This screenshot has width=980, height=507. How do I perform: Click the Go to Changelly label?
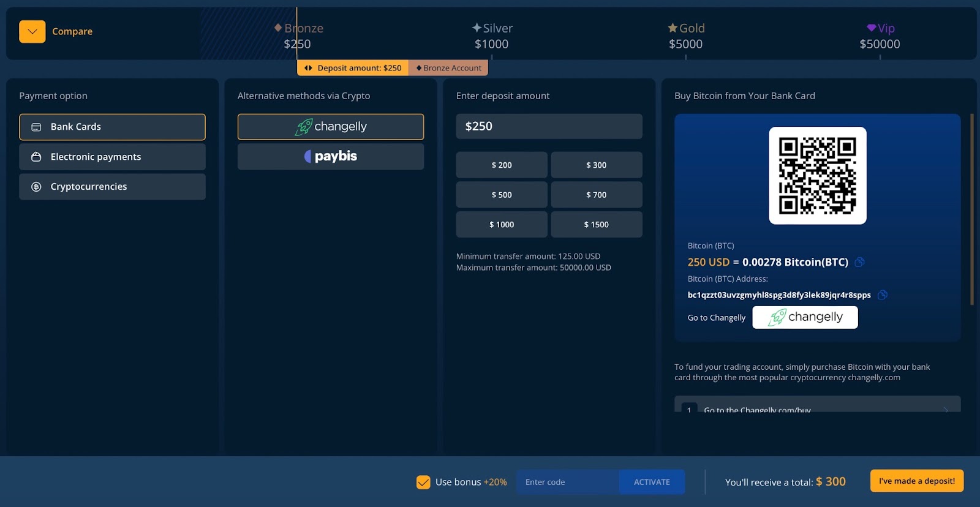coord(717,318)
